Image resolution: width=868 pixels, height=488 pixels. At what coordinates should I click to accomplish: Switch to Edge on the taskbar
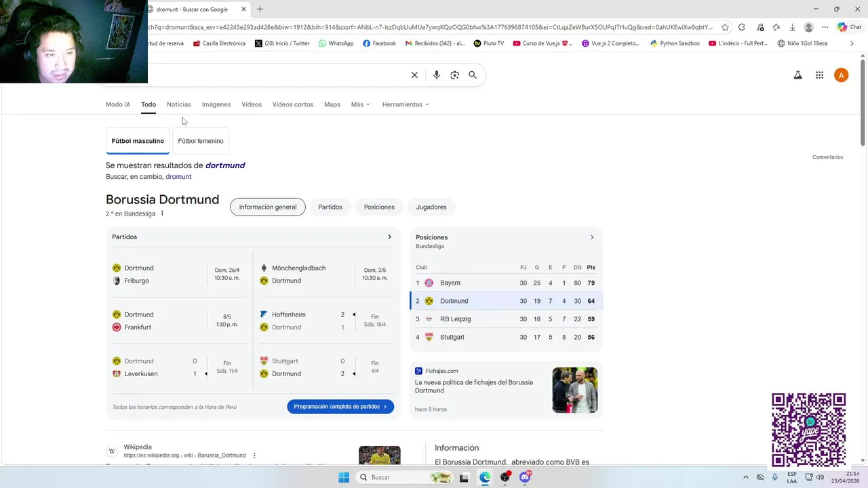485,477
